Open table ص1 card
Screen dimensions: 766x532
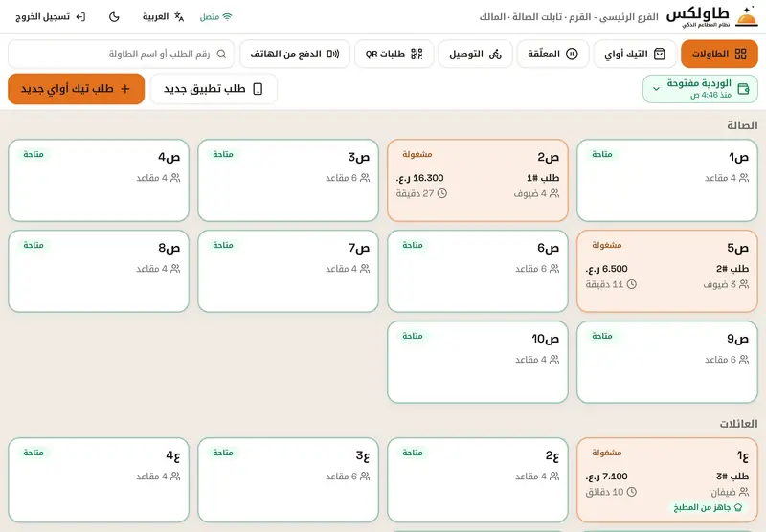666,180
